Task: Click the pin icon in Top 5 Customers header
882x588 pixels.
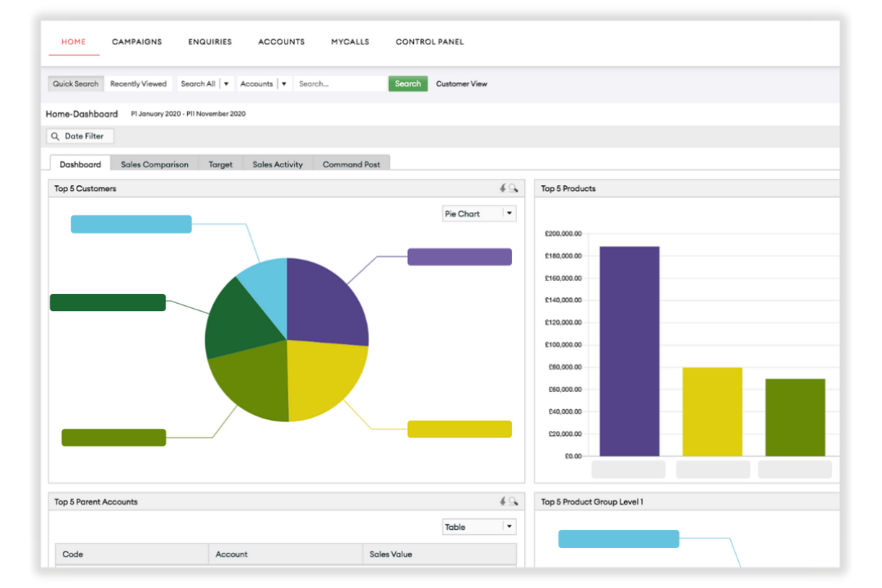Action: 503,189
